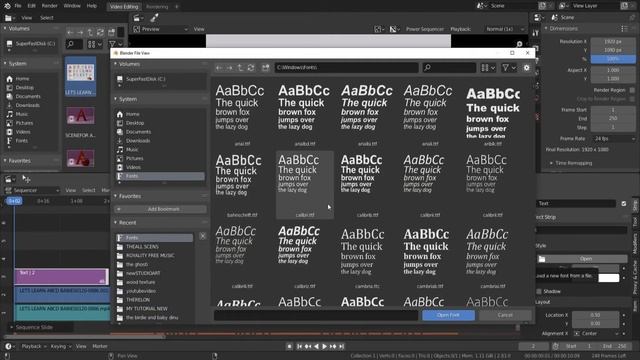
Task: Click the Cancel button in the file view dialog
Action: 505,315
